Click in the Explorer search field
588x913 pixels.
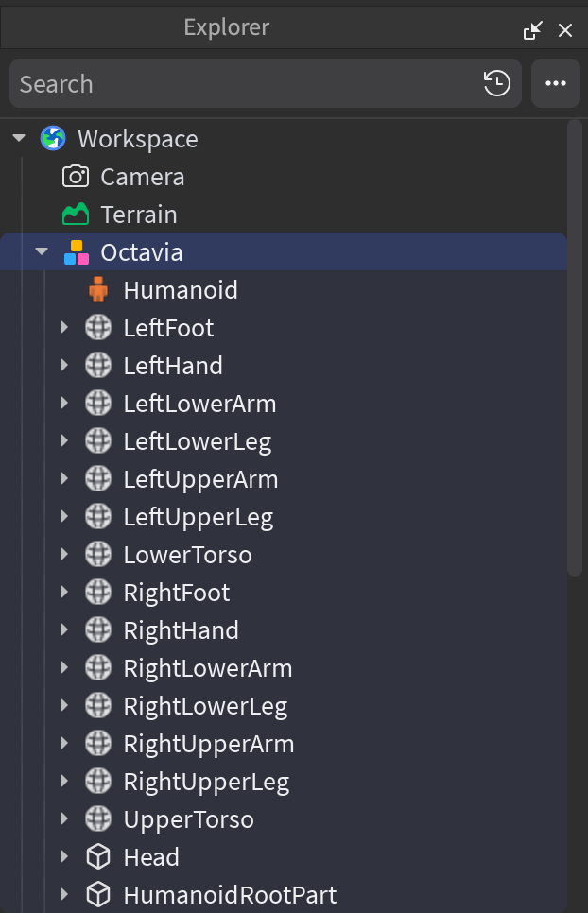[x=236, y=84]
